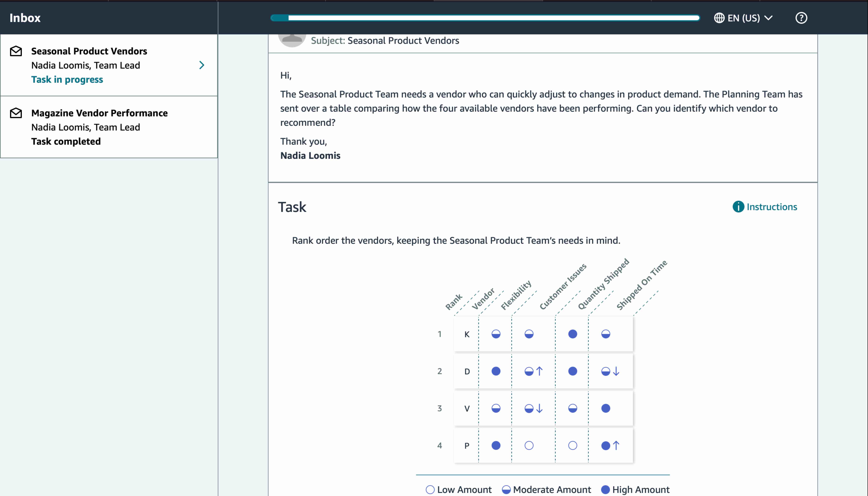Click the sender avatar icon
This screenshot has height=496, width=868.
[x=292, y=40]
